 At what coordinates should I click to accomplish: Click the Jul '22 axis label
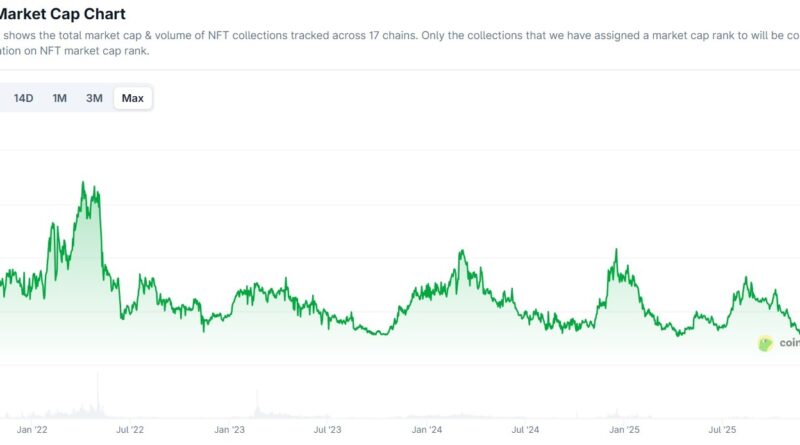pos(131,430)
